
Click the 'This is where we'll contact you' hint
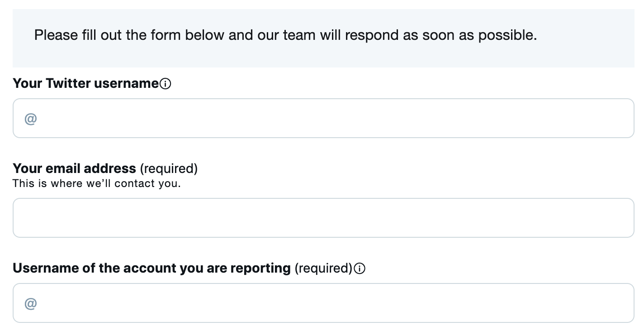[96, 183]
